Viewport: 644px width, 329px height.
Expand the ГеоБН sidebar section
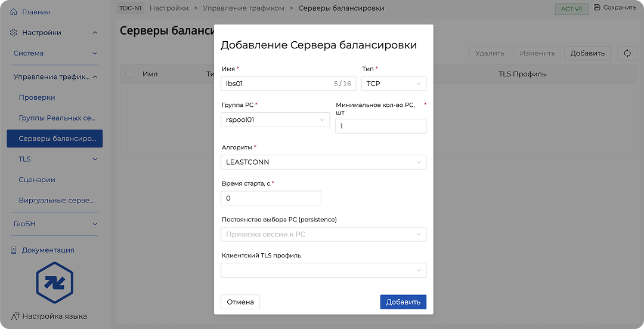[x=54, y=224]
